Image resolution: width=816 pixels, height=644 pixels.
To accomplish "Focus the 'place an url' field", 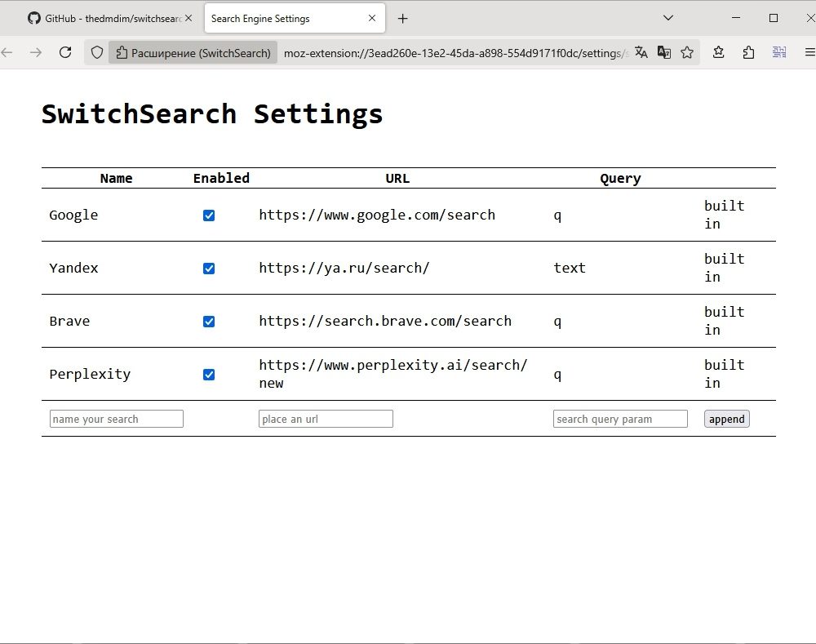I will [x=326, y=419].
